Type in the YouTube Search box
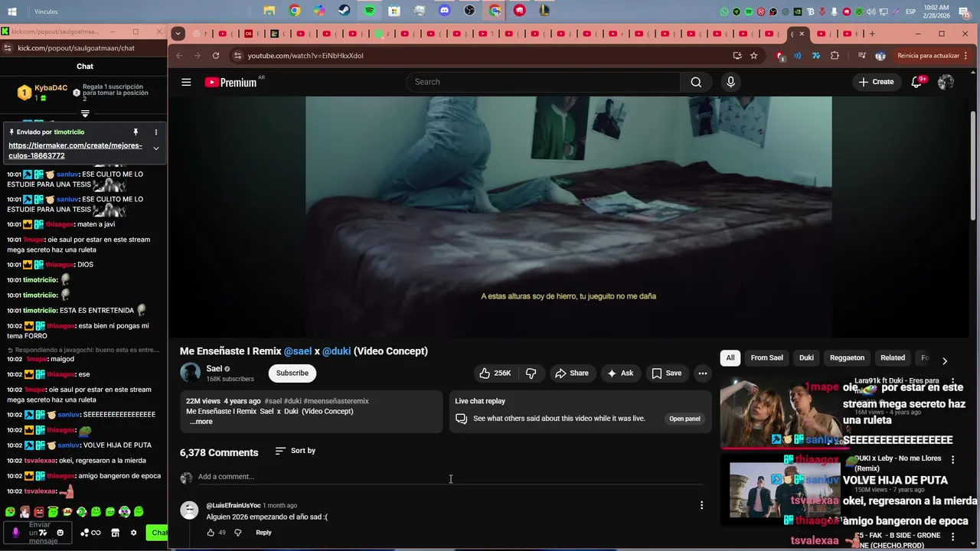The image size is (980, 551). [x=544, y=82]
